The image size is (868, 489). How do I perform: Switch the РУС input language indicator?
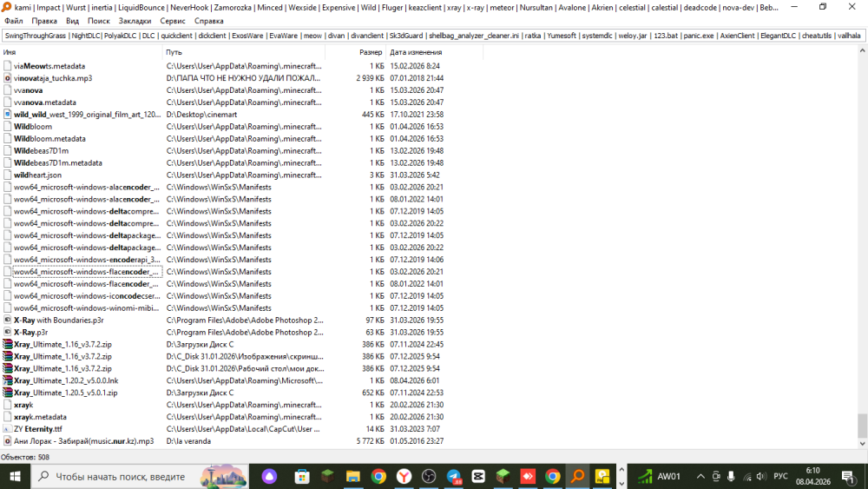click(781, 476)
